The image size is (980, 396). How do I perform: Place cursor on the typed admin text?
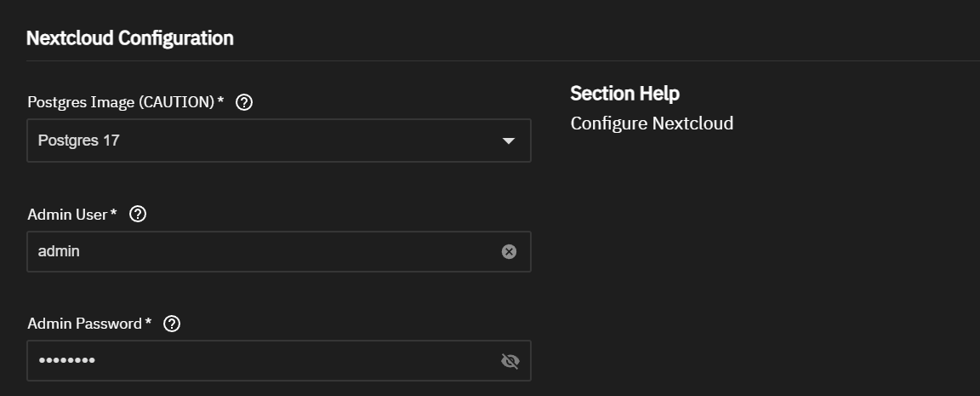pyautogui.click(x=59, y=251)
